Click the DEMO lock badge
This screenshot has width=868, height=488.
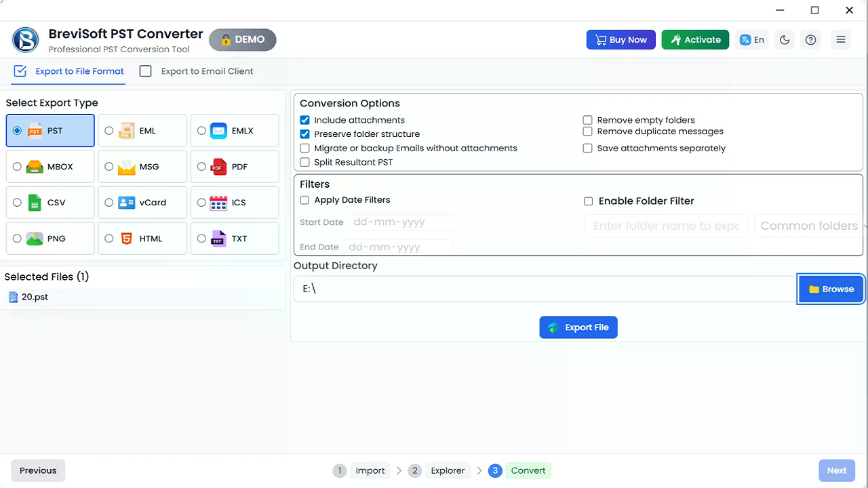(243, 40)
